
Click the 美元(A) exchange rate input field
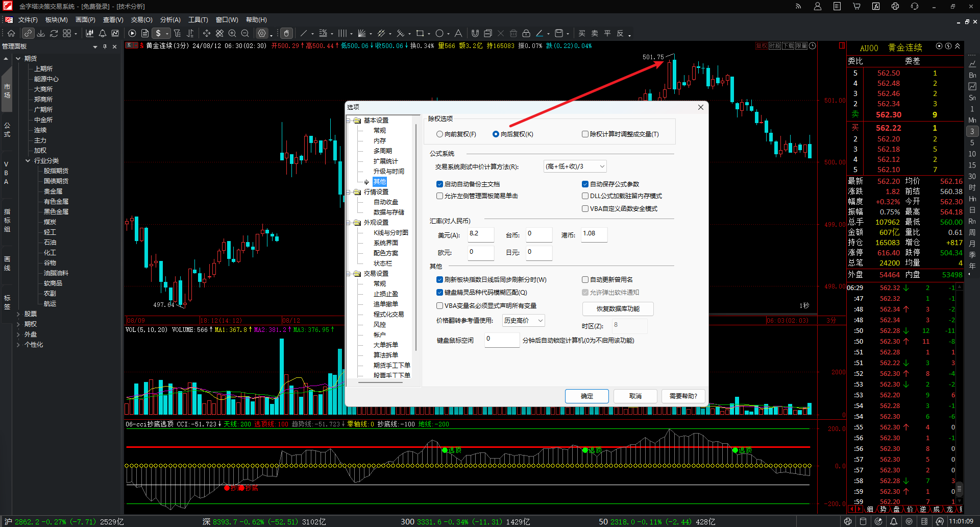tap(481, 234)
